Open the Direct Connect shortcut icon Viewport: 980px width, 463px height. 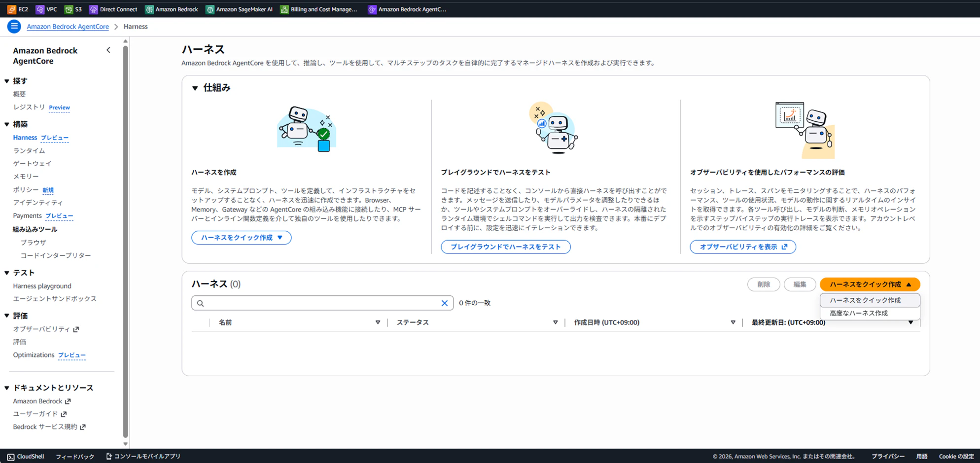93,9
